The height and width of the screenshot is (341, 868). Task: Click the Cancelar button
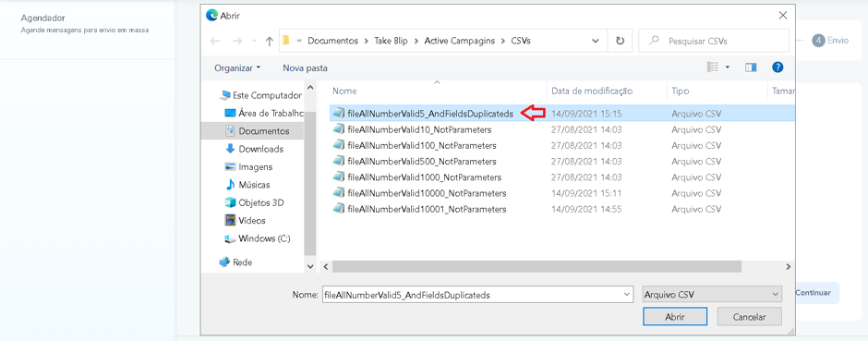pos(750,317)
